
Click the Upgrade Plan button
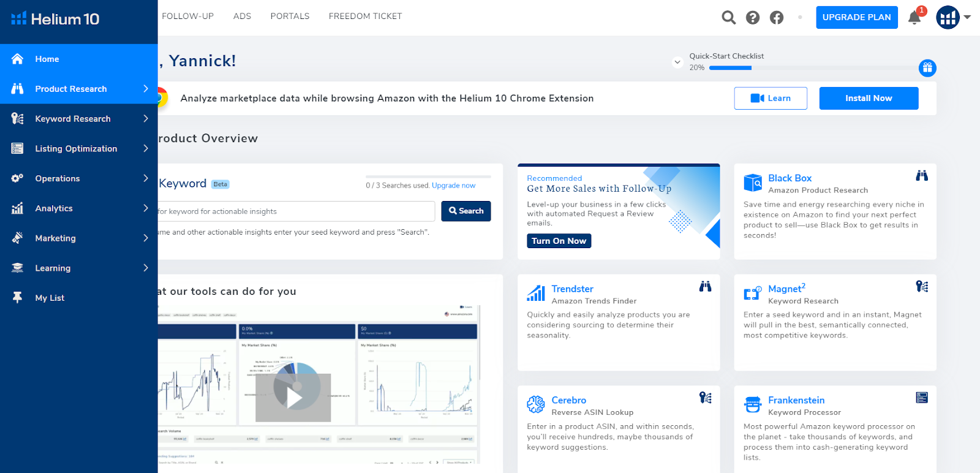pyautogui.click(x=857, y=17)
